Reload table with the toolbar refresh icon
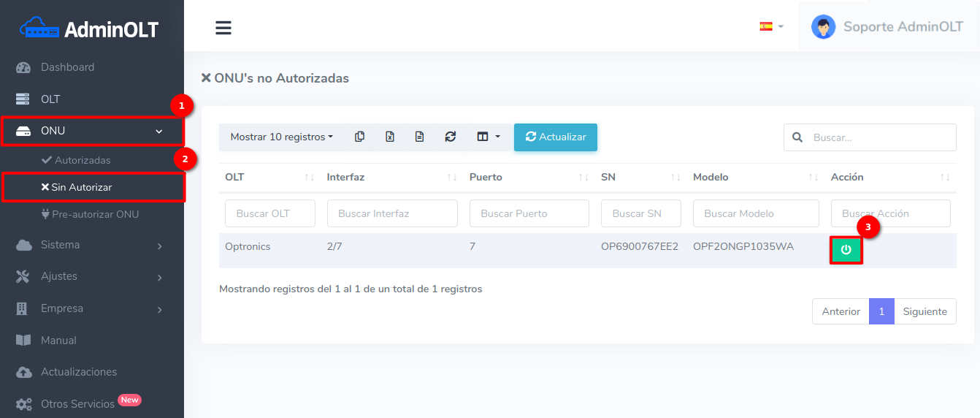The height and width of the screenshot is (418, 980). [451, 137]
